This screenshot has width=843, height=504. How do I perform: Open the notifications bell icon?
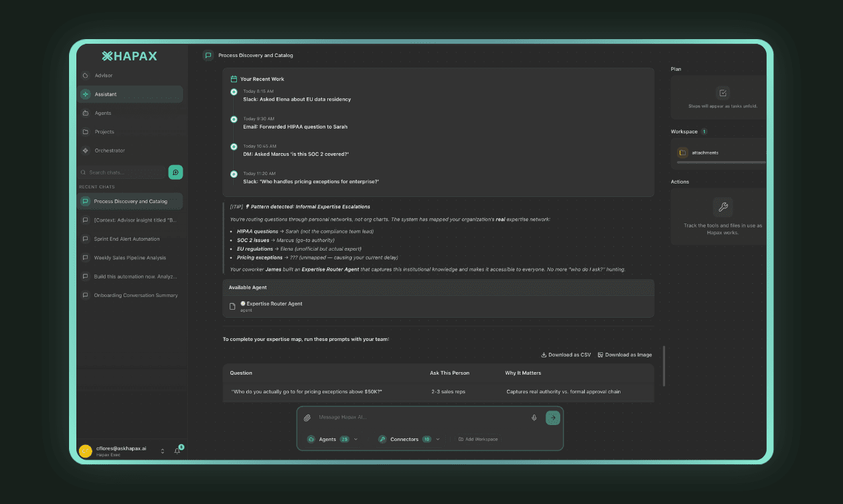pos(177,451)
